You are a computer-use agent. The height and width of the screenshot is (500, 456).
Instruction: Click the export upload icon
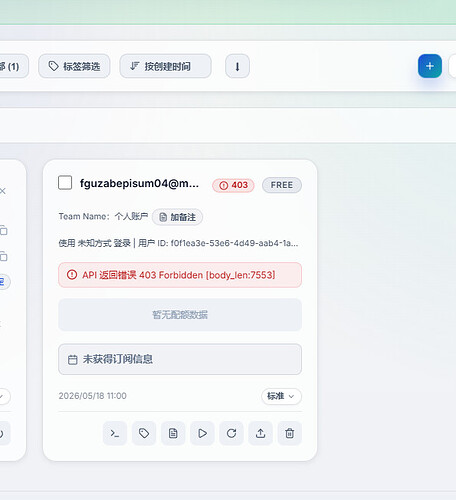click(x=261, y=433)
